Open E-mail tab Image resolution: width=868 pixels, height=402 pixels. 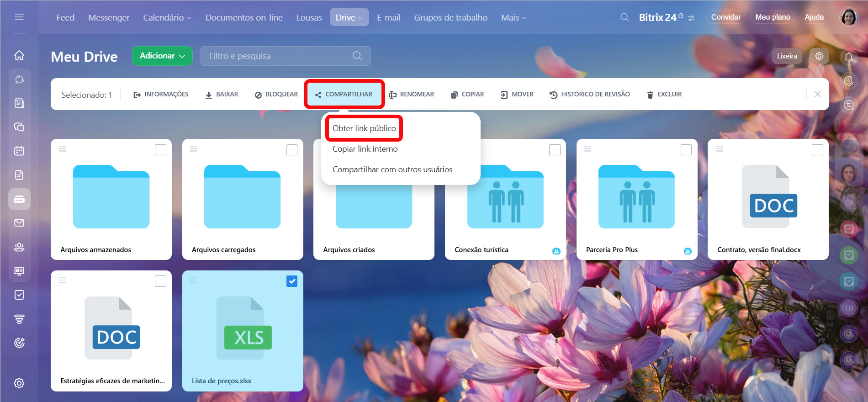pyautogui.click(x=389, y=17)
